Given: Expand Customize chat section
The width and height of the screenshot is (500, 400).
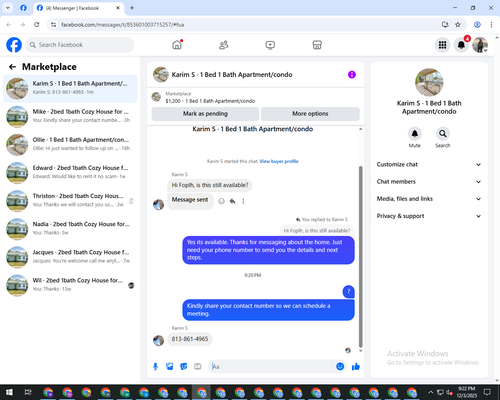Looking at the screenshot, I should 429,164.
